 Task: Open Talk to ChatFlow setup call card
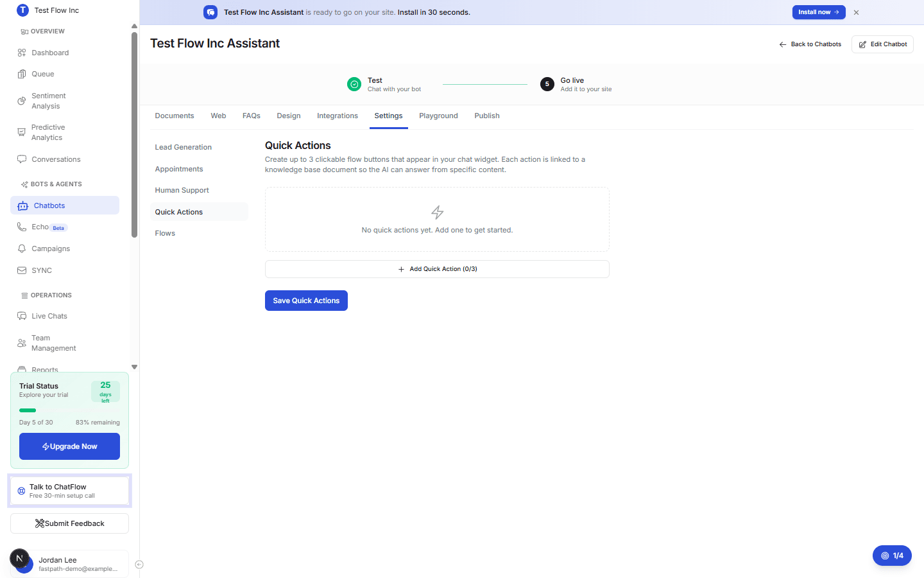pyautogui.click(x=69, y=491)
